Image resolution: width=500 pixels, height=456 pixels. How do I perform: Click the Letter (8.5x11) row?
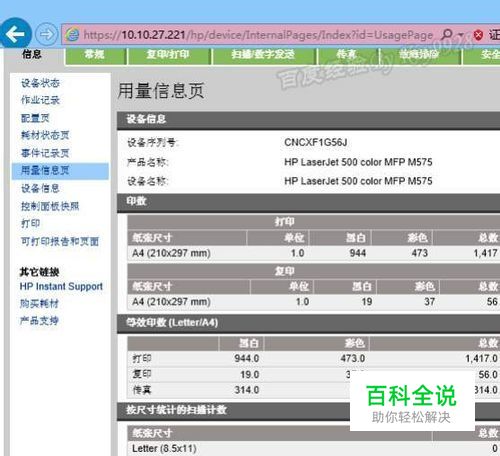click(313, 449)
